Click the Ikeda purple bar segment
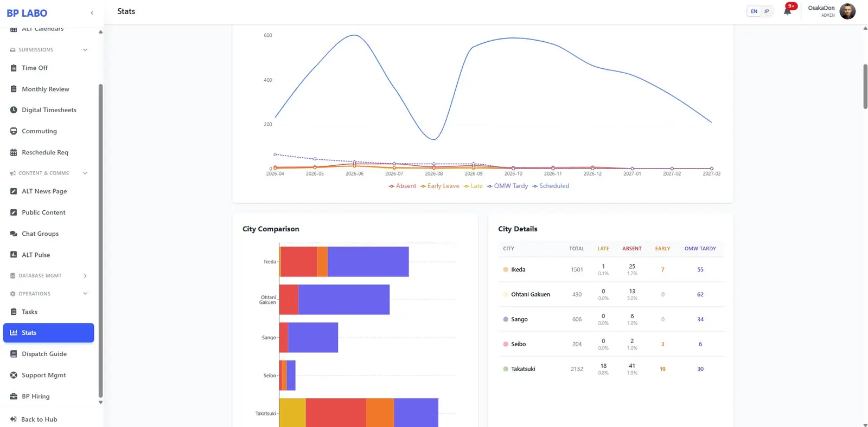This screenshot has height=427, width=868. [x=368, y=262]
